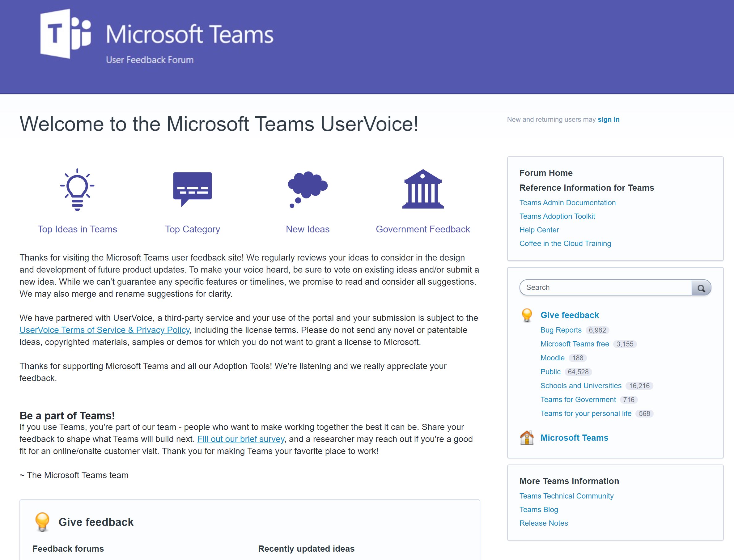Click the Reference Information for Teams heading
This screenshot has height=560, width=734.
coord(587,188)
